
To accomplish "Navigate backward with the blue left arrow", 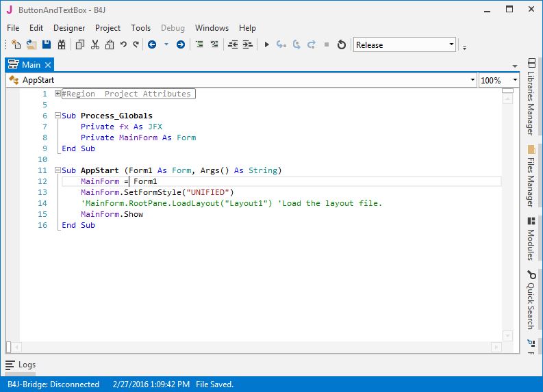I will point(152,44).
